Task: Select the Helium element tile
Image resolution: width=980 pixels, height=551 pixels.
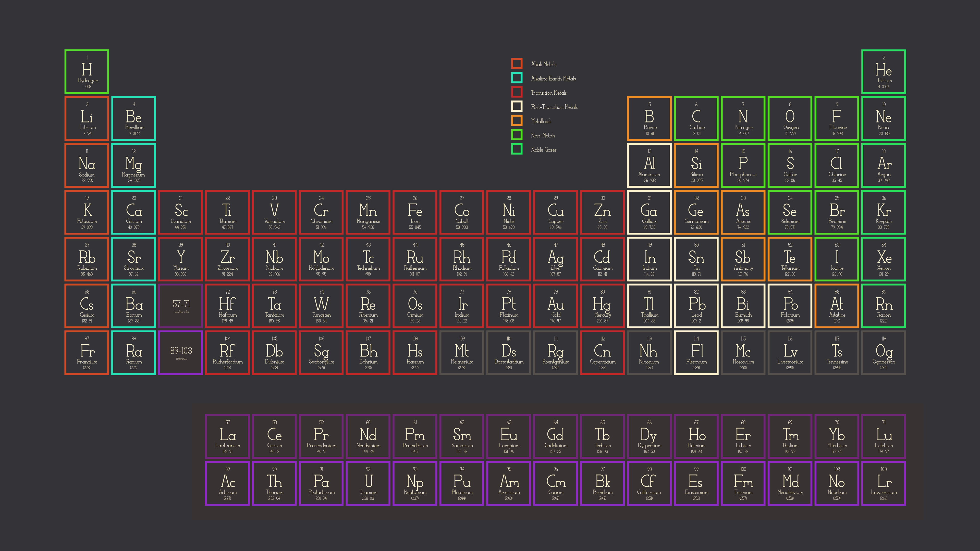Action: 883,71
